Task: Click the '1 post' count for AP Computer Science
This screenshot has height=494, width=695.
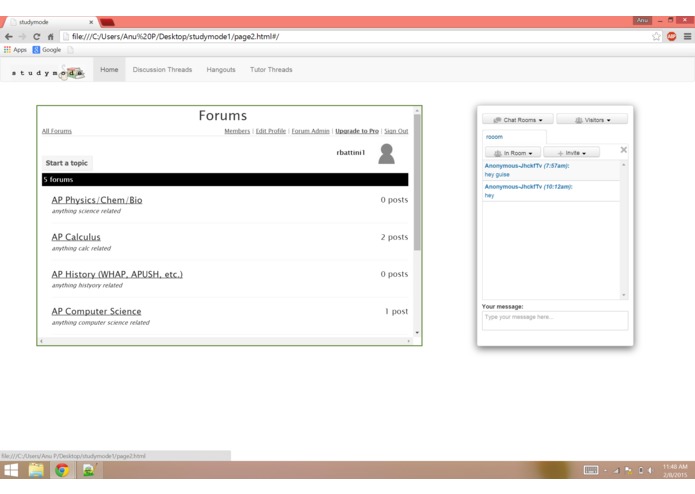Action: click(396, 311)
